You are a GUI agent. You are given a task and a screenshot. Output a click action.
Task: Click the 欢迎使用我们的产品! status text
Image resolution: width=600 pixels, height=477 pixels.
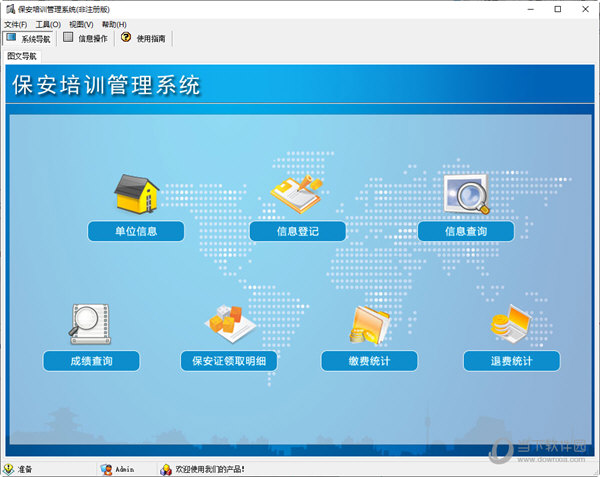point(210,469)
